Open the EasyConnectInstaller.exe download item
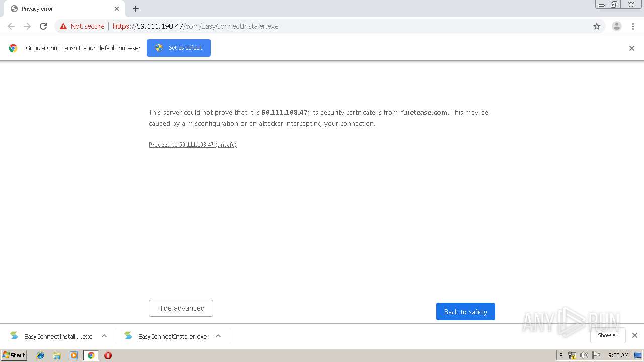The image size is (644, 362). 166,336
